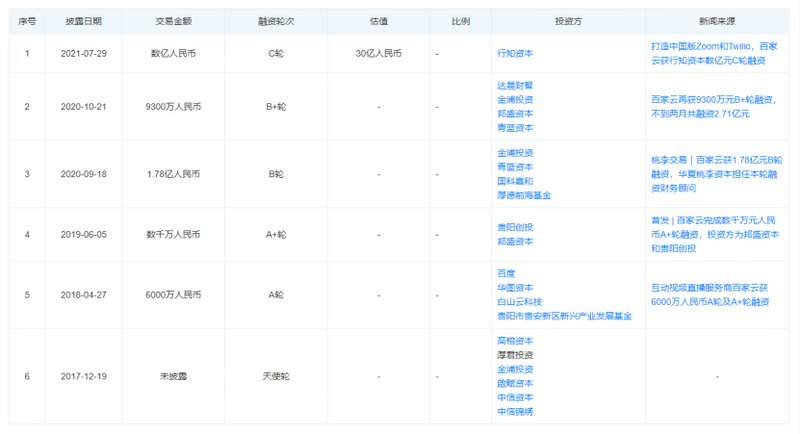Viewport: 800px width, 434px height.
Task: Open the 达晨财智 investor link
Action: (x=515, y=86)
